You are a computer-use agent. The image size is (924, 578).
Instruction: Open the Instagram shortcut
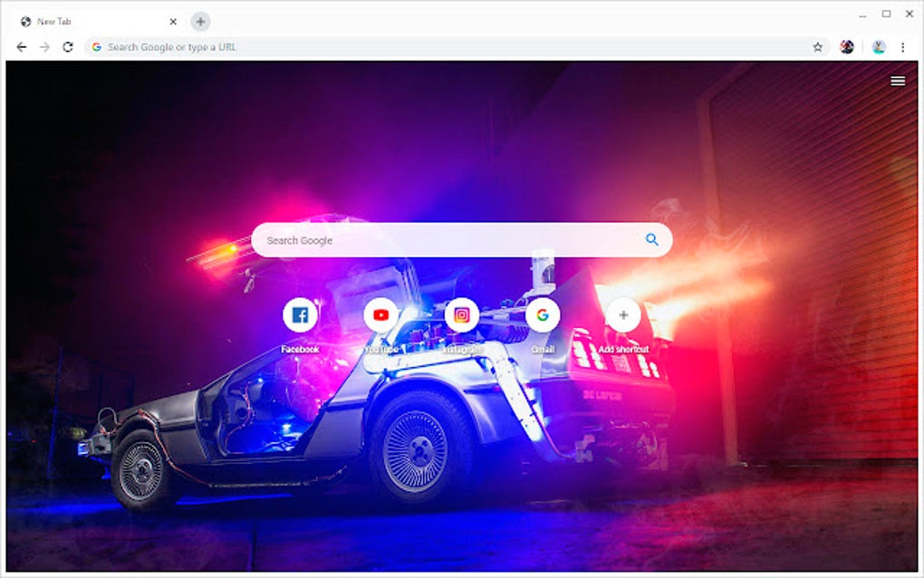coord(462,315)
